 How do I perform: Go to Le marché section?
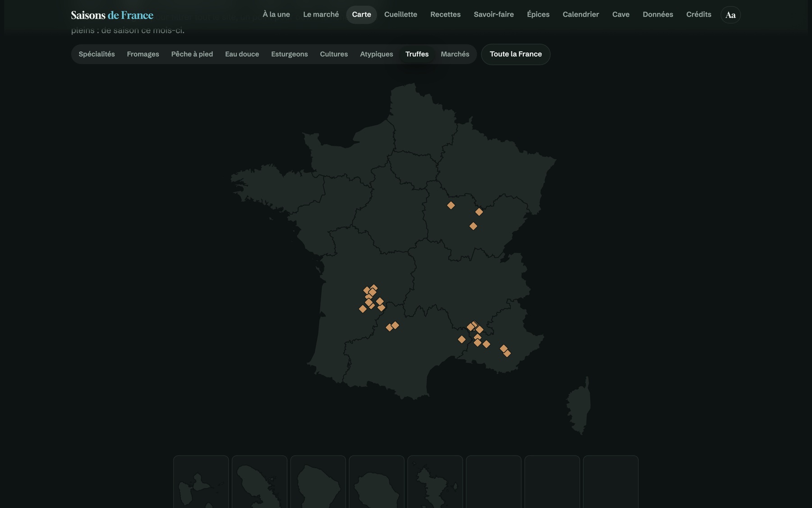tap(321, 14)
